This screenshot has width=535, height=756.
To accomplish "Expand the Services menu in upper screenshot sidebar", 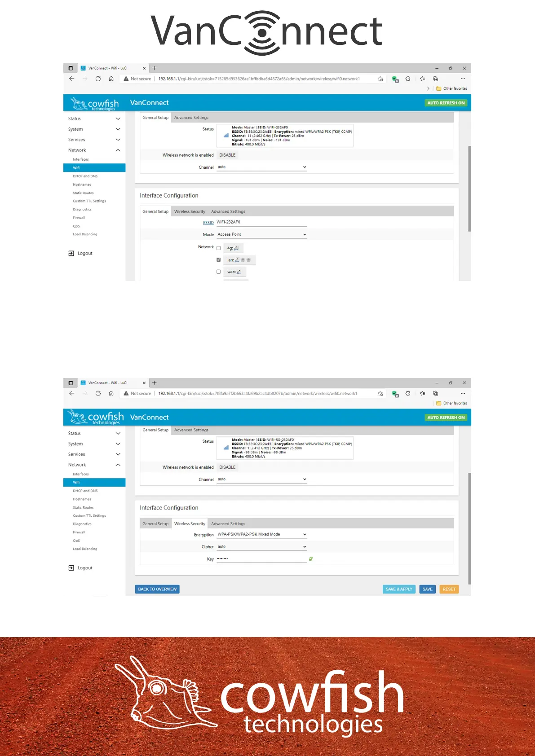I will pyautogui.click(x=94, y=140).
